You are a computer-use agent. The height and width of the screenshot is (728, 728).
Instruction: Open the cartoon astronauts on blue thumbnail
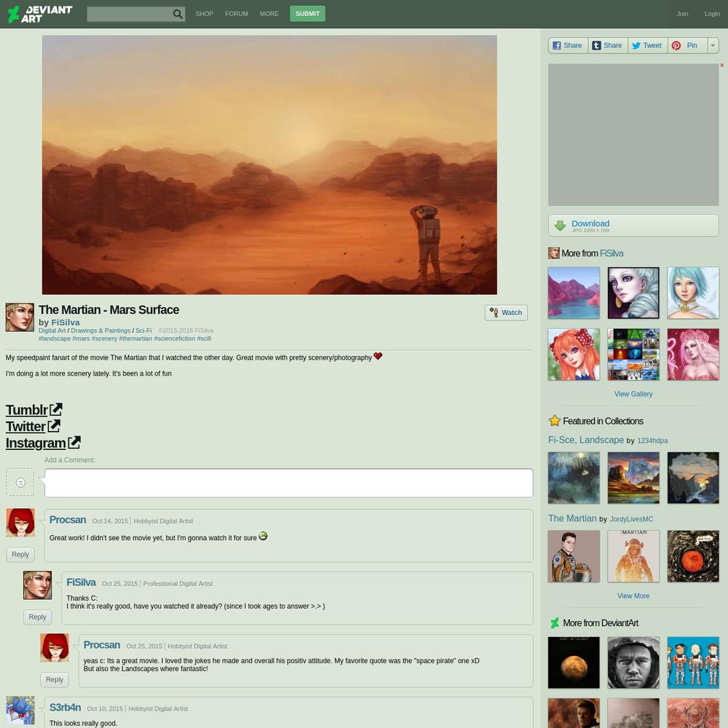(x=693, y=662)
